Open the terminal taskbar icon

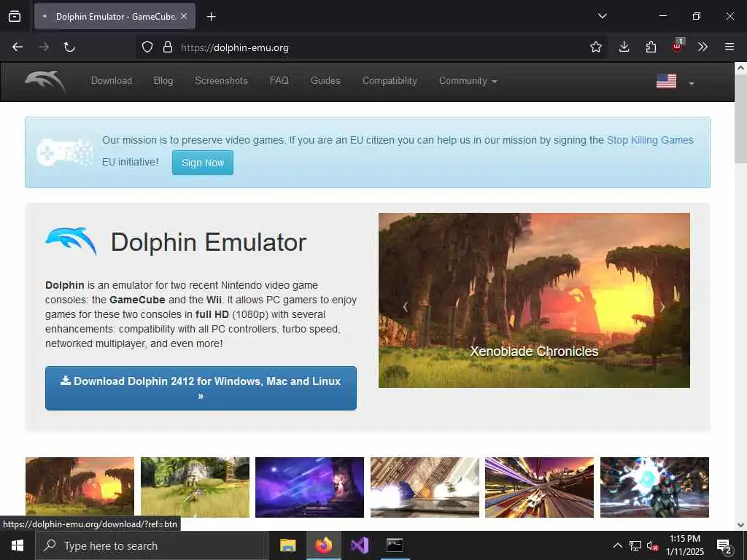point(395,545)
